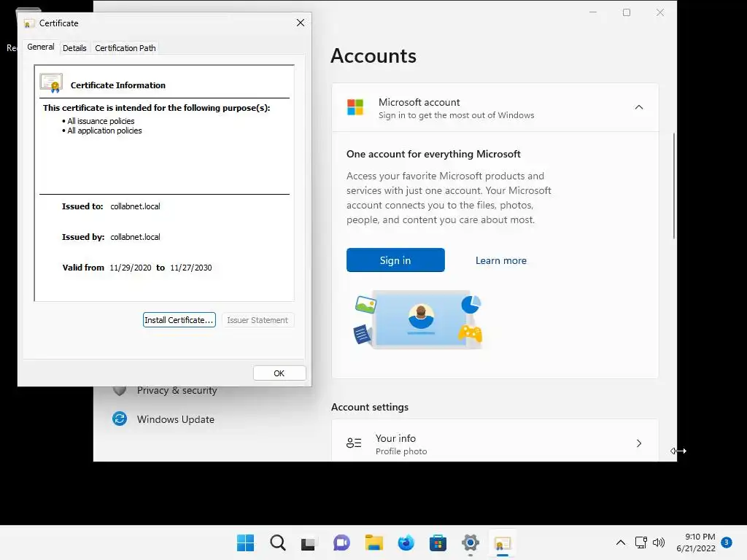Click the Accounts page heading

tap(373, 55)
